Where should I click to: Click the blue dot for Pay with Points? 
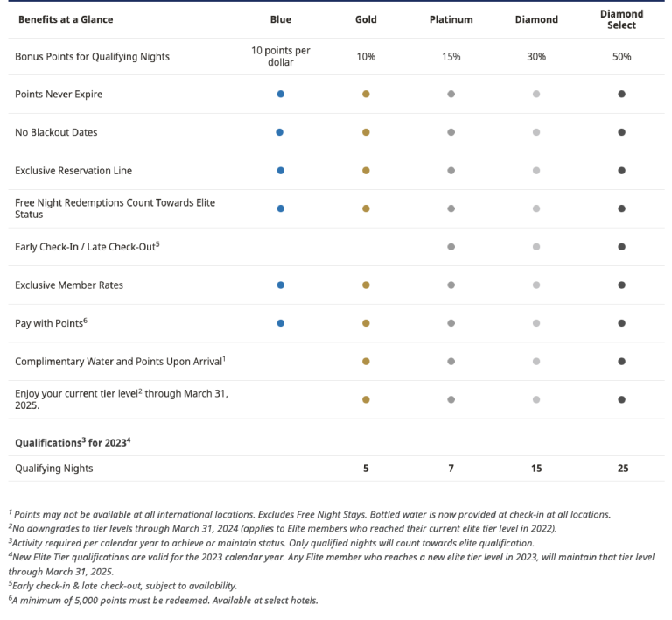click(x=280, y=323)
